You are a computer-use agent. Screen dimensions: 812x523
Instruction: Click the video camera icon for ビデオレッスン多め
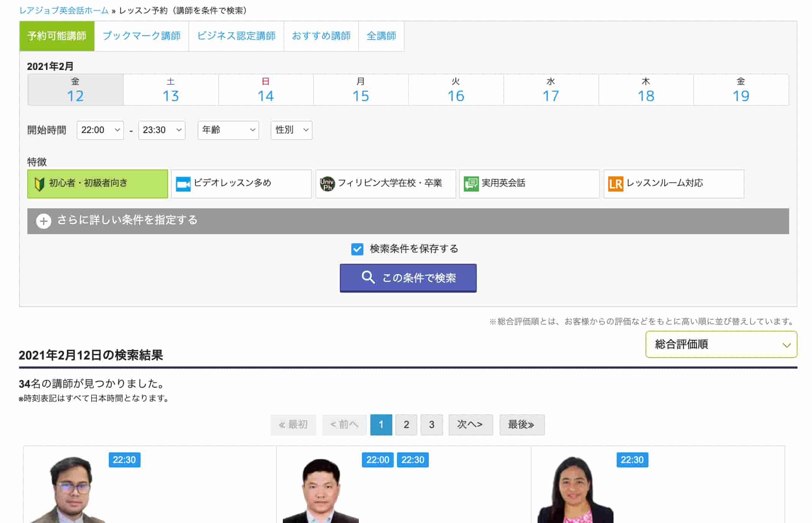coord(183,184)
